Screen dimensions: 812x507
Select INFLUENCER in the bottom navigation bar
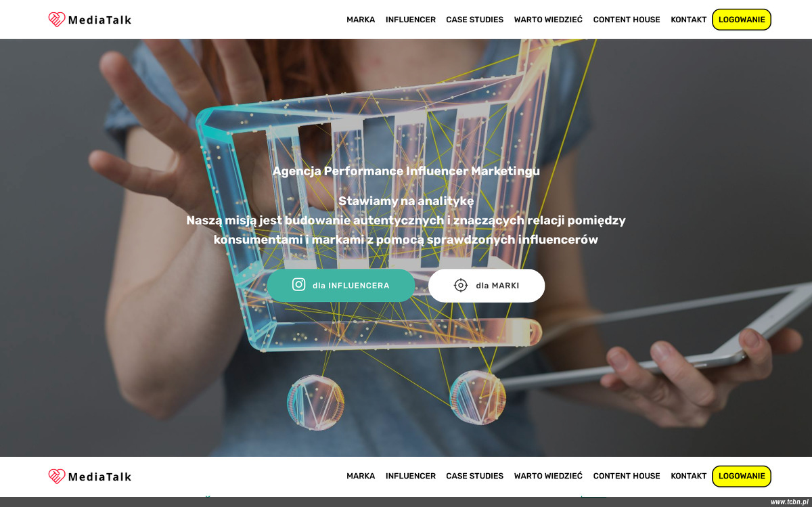(x=411, y=476)
